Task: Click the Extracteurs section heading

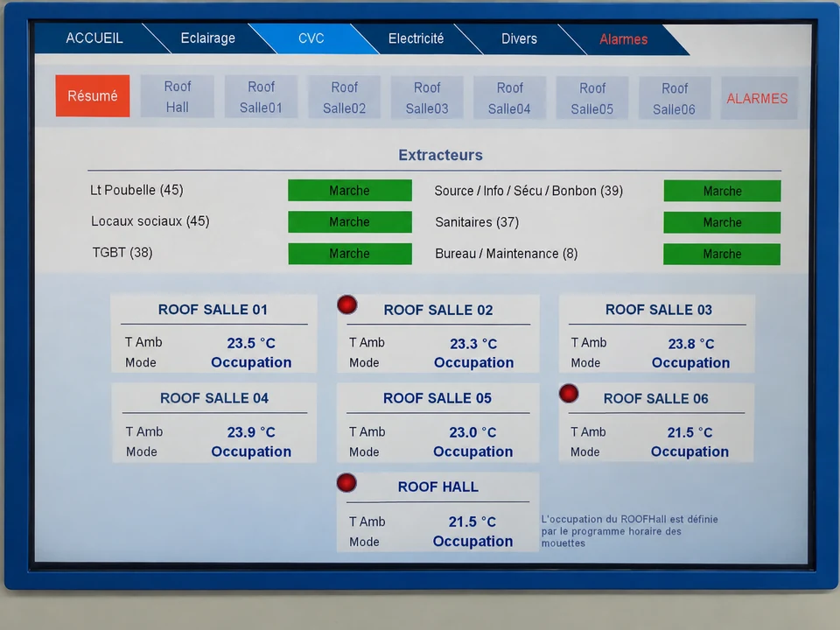Action: [x=440, y=156]
